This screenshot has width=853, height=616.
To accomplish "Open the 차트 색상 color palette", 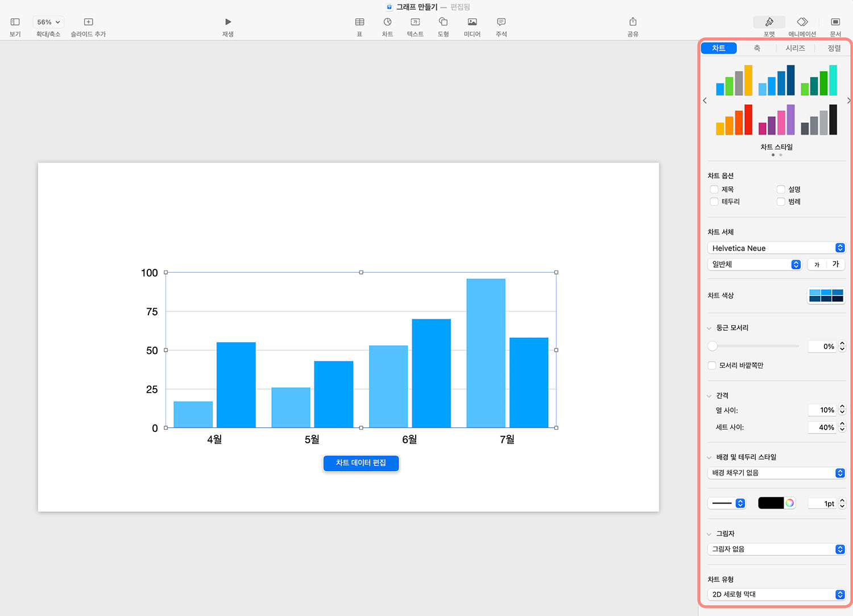I will coord(826,295).
